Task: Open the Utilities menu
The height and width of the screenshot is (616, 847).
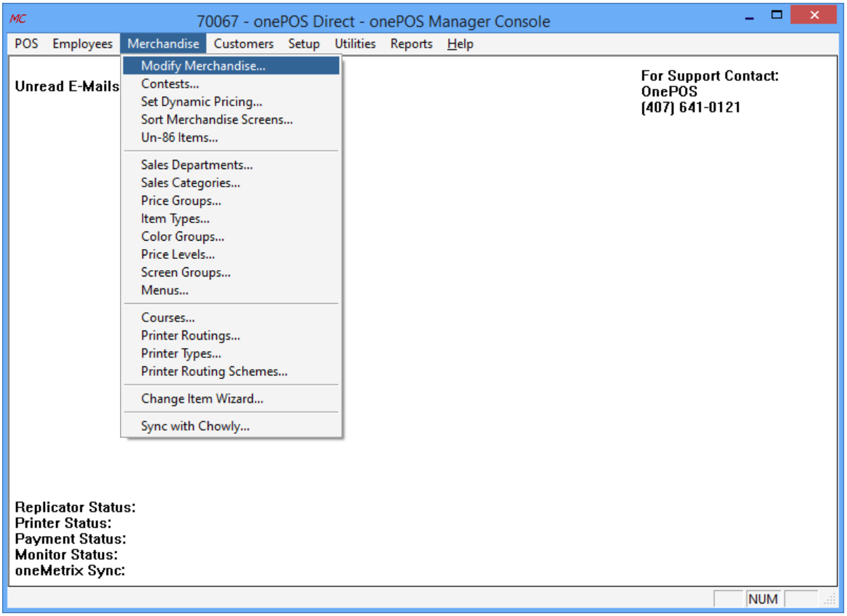Action: click(355, 43)
